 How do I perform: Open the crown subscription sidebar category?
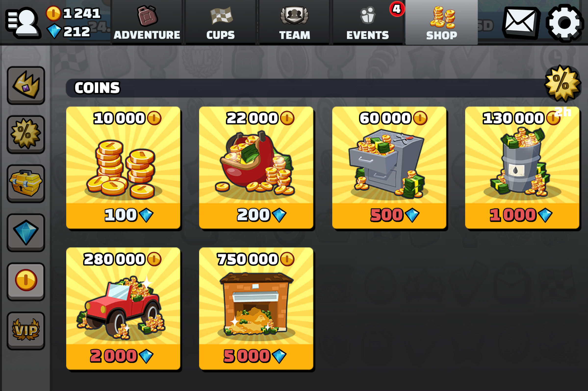(26, 85)
